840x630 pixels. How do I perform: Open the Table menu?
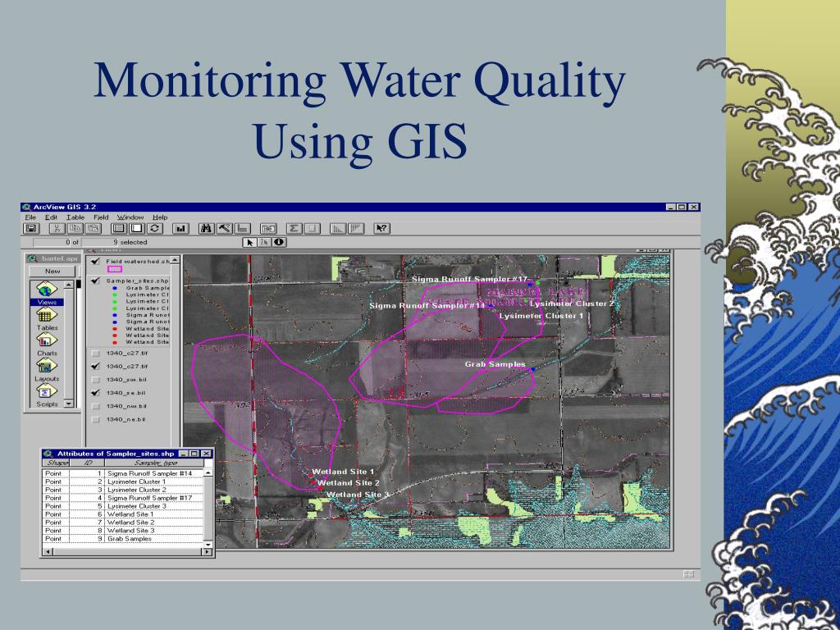coord(75,217)
